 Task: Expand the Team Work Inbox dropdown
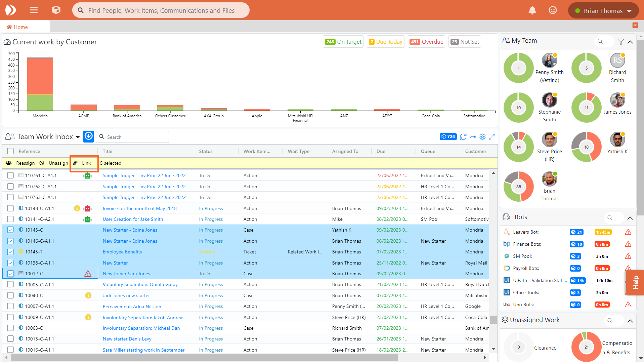pos(78,137)
